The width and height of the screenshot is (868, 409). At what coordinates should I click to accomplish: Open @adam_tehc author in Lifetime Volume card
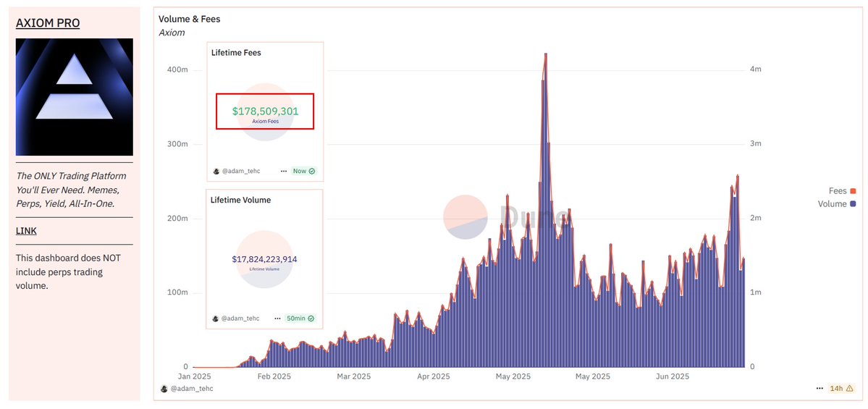240,319
